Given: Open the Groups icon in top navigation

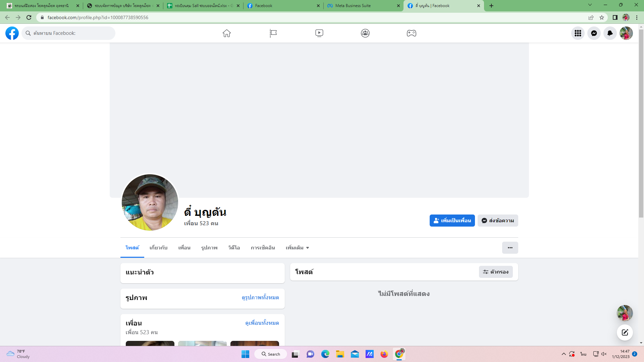Looking at the screenshot, I should pos(365,33).
